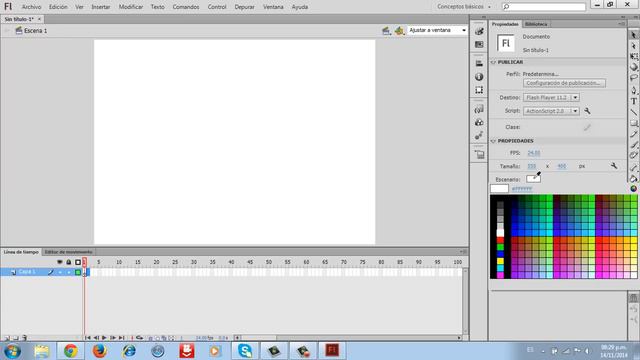640x360 pixels.
Task: Open Properties panel options menu
Action: coord(621,24)
